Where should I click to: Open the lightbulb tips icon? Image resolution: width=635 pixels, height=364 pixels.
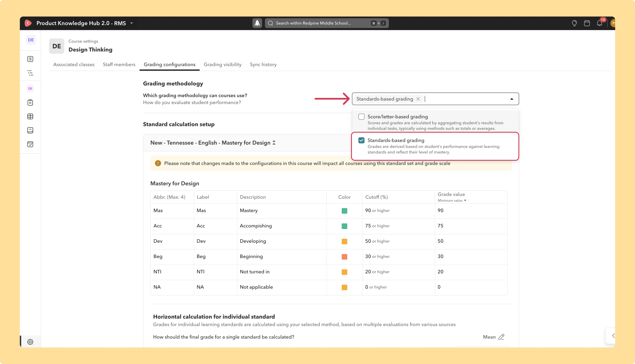click(x=574, y=23)
